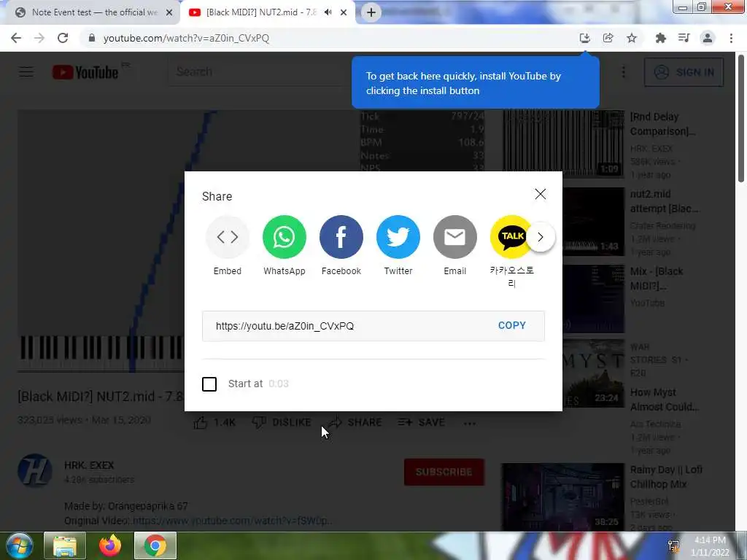Go forward in browser history
The image size is (747, 560).
(x=39, y=38)
